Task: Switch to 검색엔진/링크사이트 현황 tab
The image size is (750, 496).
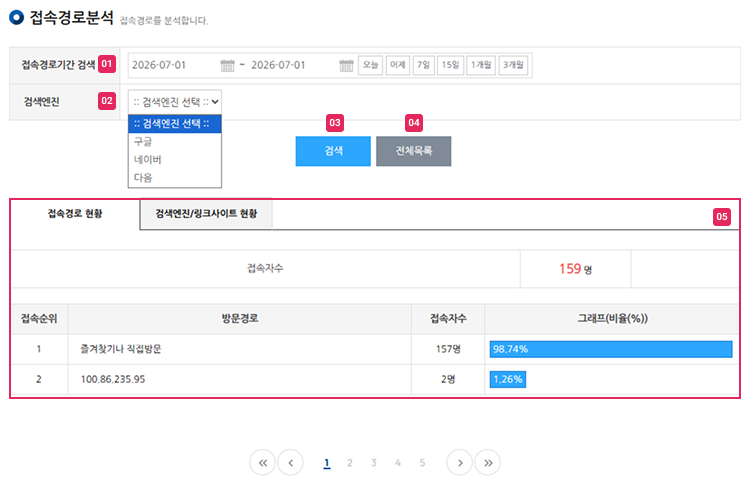Action: click(x=206, y=214)
